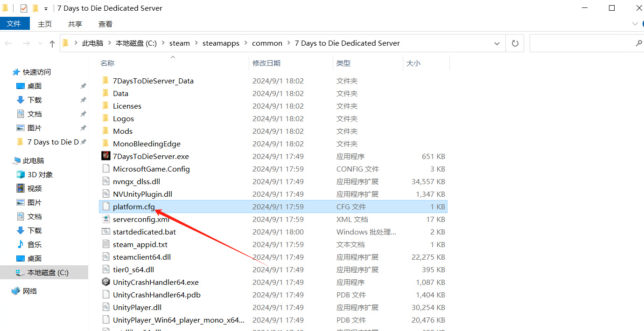Select the Logos folder icon
644x331 pixels.
pyautogui.click(x=105, y=118)
